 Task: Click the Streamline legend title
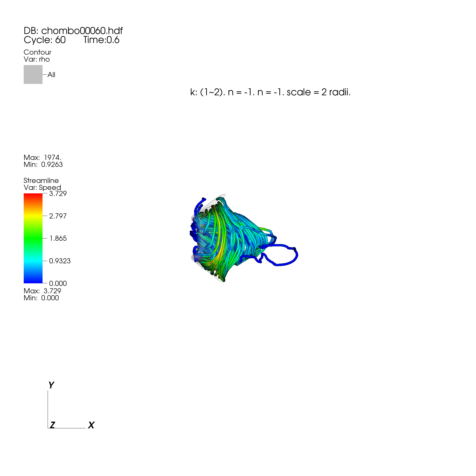pyautogui.click(x=41, y=180)
